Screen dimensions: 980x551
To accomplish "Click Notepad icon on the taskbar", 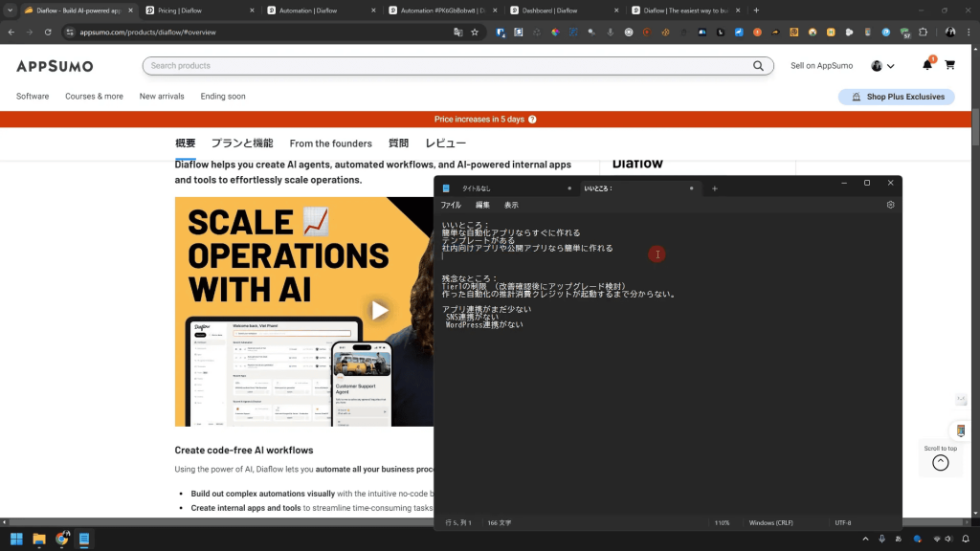I will coord(84,539).
